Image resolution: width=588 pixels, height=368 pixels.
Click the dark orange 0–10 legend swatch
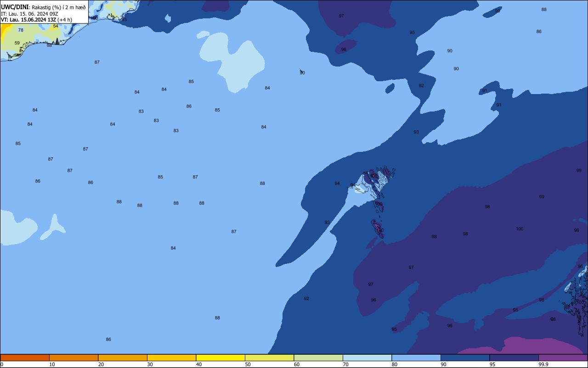(x=25, y=357)
